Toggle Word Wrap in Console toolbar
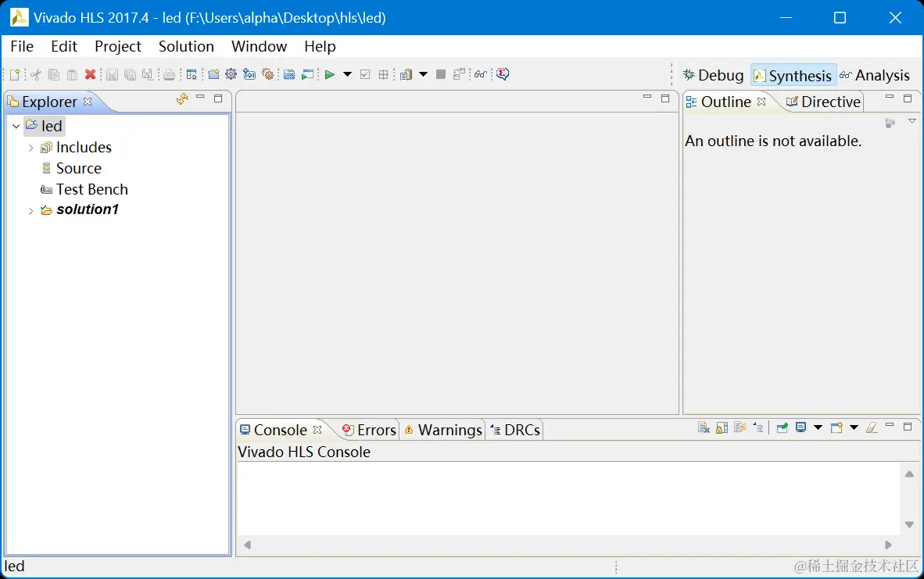 pyautogui.click(x=740, y=427)
